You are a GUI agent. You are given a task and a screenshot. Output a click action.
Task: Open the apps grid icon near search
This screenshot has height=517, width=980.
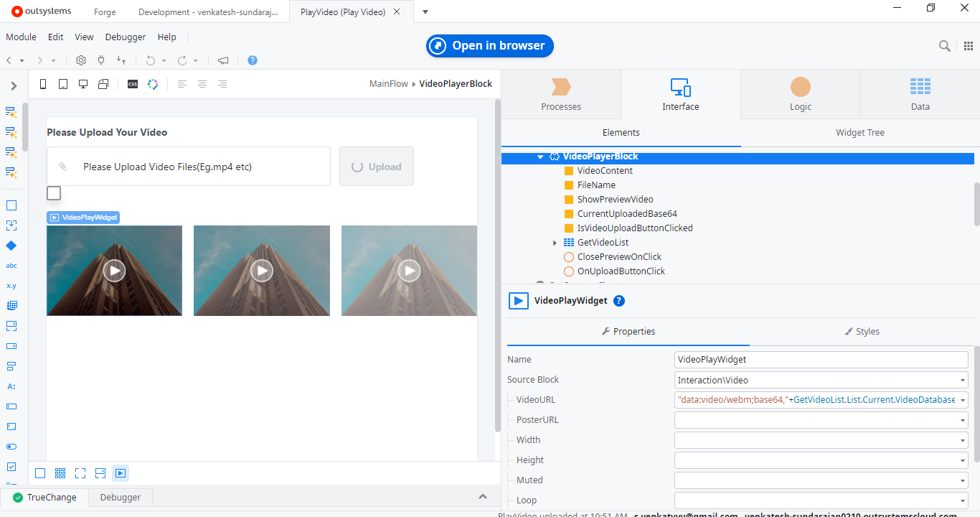[968, 46]
